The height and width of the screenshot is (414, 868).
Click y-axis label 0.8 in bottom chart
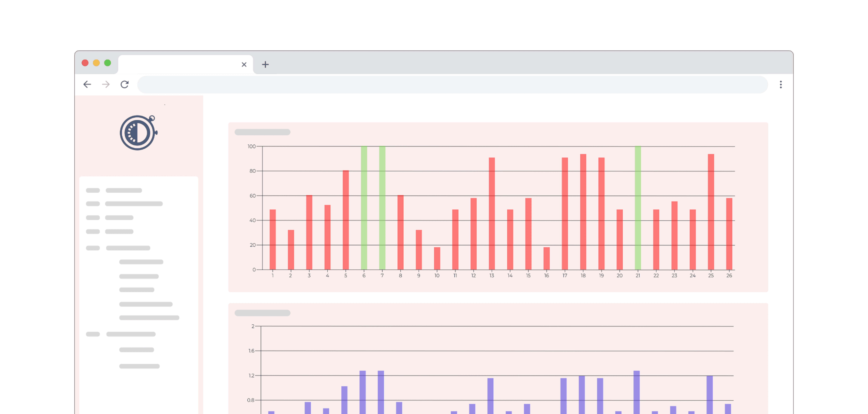[x=251, y=400]
